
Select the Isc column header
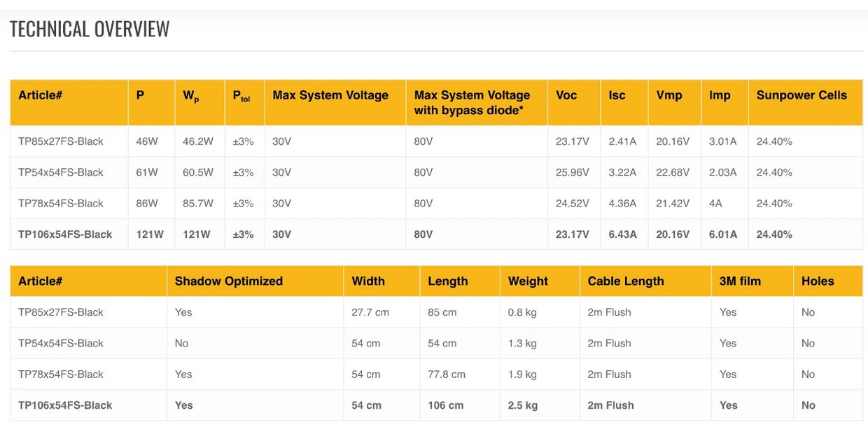[x=617, y=95]
